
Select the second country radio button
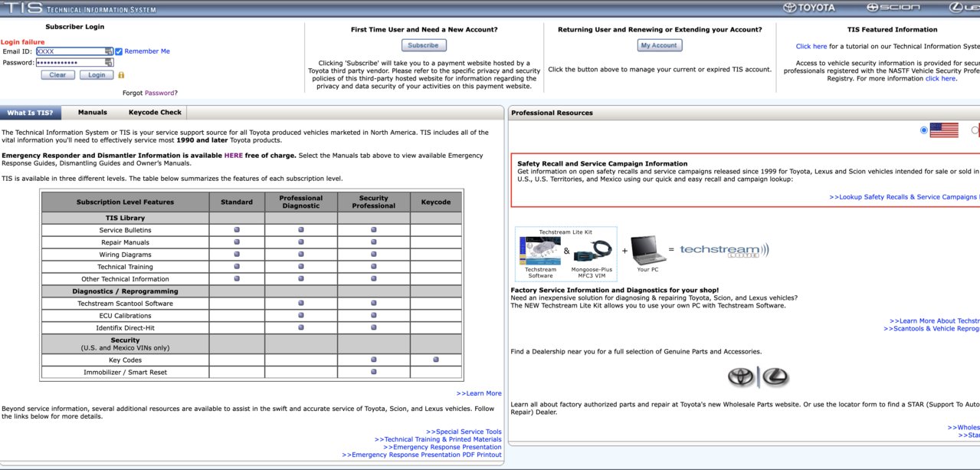point(975,130)
